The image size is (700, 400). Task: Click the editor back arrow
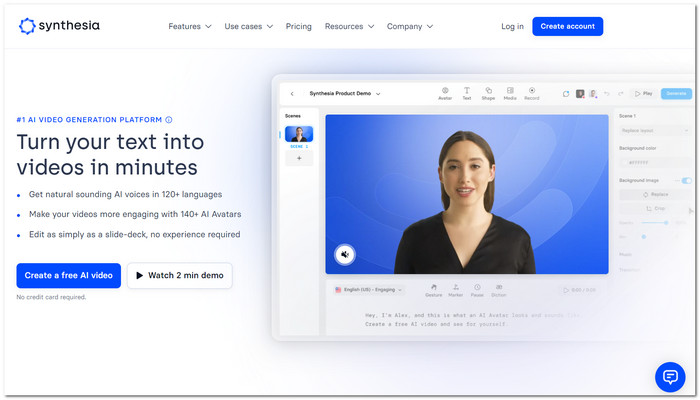coord(292,94)
